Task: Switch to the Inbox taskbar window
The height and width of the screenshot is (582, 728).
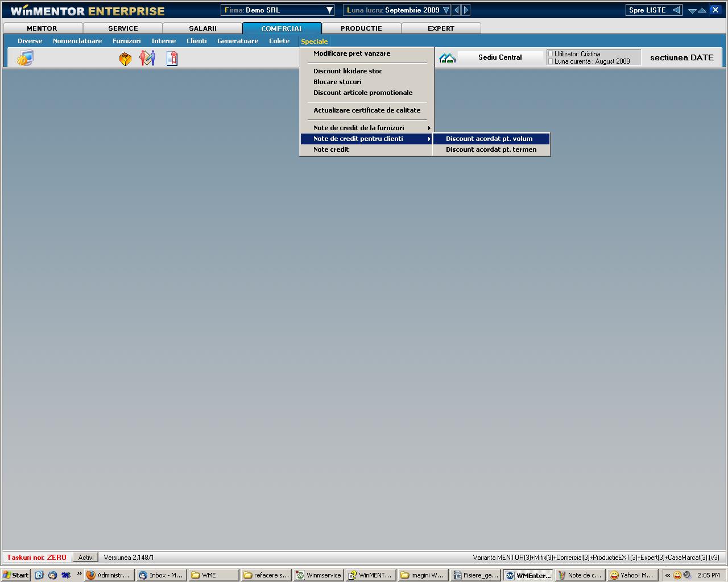Action: click(162, 575)
